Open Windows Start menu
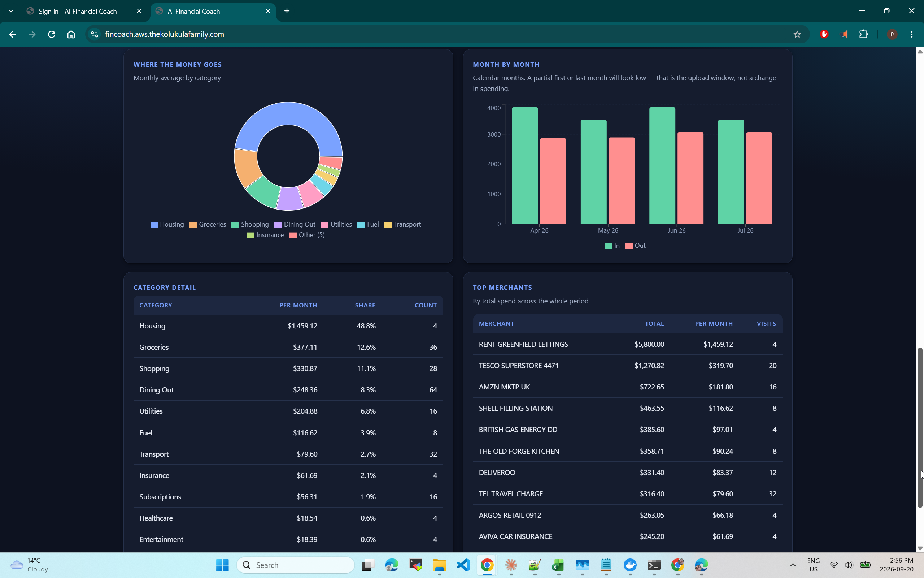The image size is (924, 578). (222, 565)
